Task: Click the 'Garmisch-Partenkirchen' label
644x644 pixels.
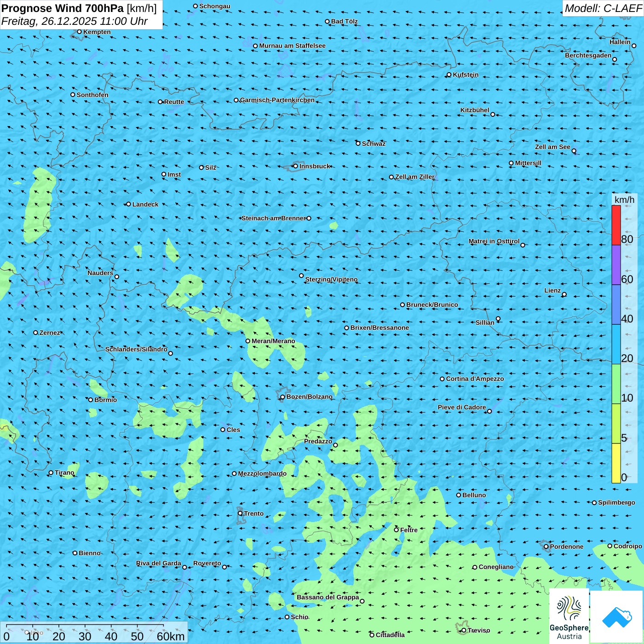Action: (277, 100)
